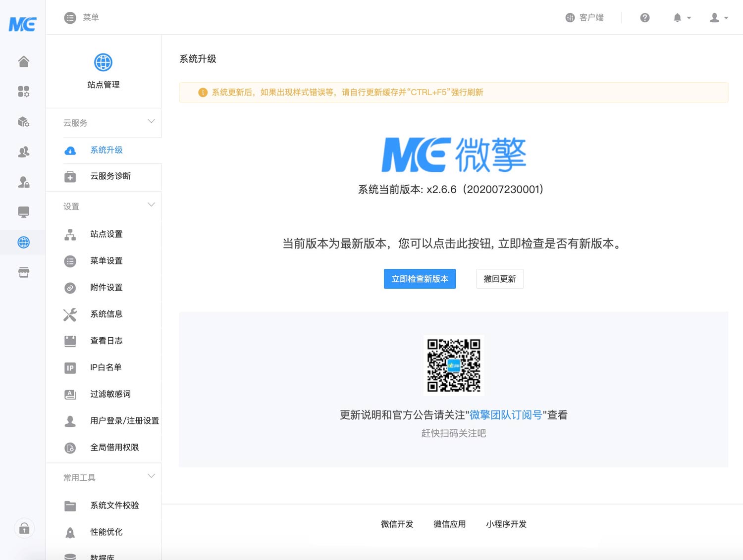Click the paperclip icon beside 附件设置
This screenshot has height=560, width=743.
[70, 288]
